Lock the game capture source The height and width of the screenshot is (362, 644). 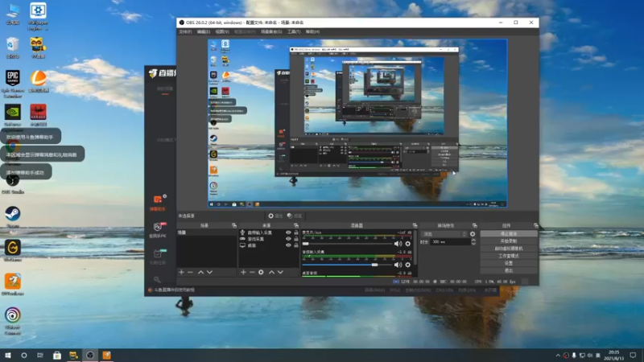(295, 239)
